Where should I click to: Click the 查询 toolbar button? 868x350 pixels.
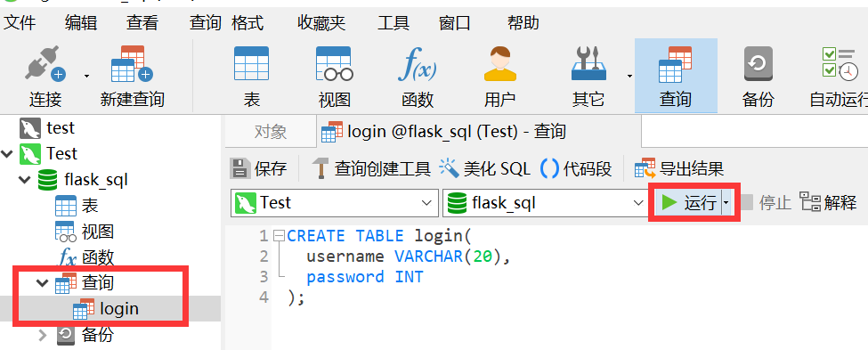(x=676, y=76)
